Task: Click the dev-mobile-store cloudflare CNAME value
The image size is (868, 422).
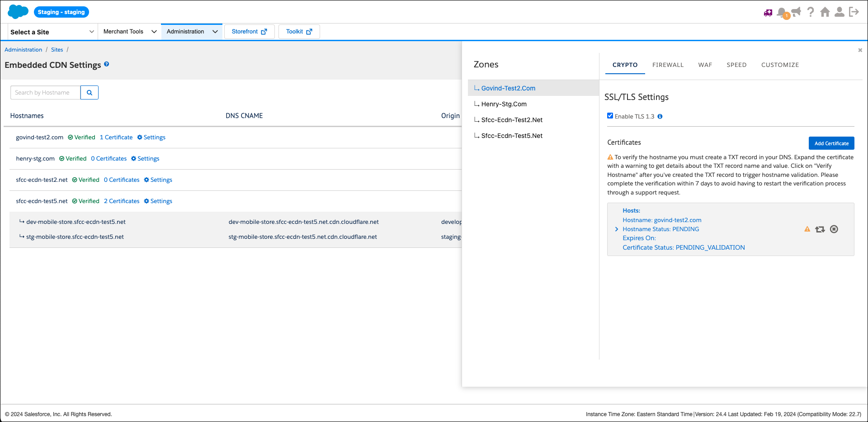Action: [304, 222]
